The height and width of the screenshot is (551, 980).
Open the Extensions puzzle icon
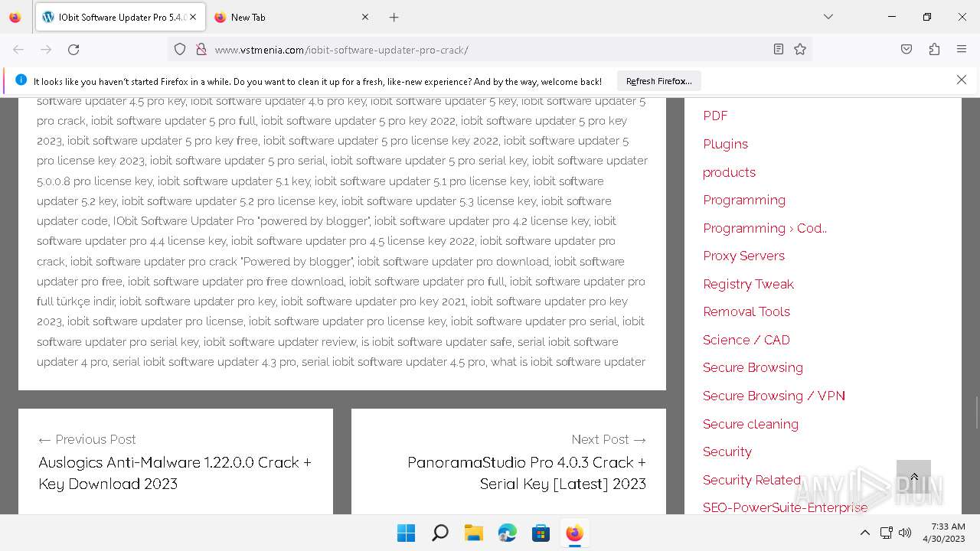pos(934,50)
